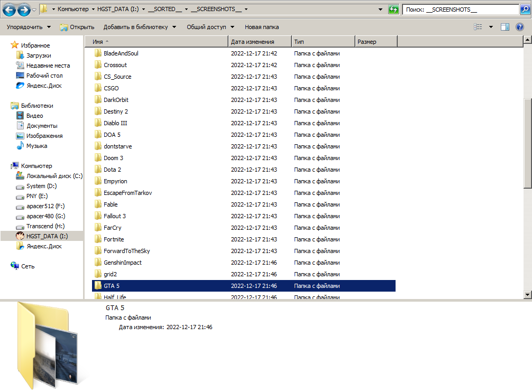Screen dimensions: 532x392
Task: Click the scrollbar down arrow
Action: [527, 294]
